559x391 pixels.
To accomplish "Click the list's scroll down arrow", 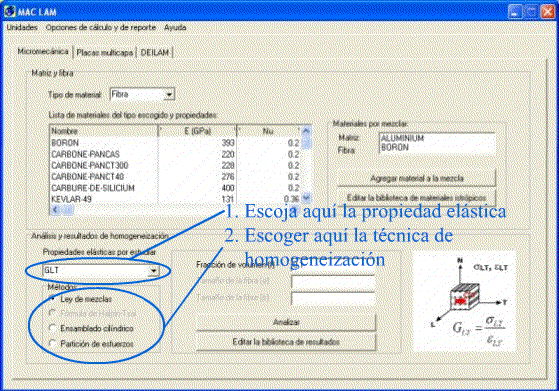I will tap(306, 197).
